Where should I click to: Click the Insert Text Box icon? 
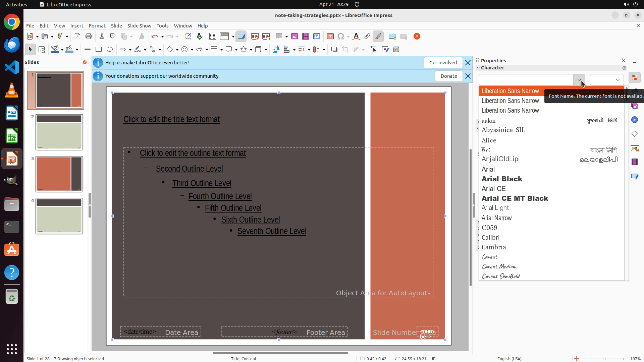tap(330, 37)
